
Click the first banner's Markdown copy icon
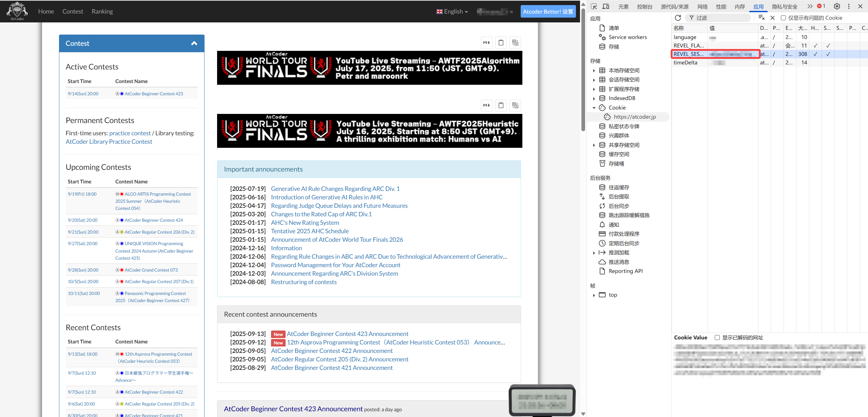click(487, 43)
